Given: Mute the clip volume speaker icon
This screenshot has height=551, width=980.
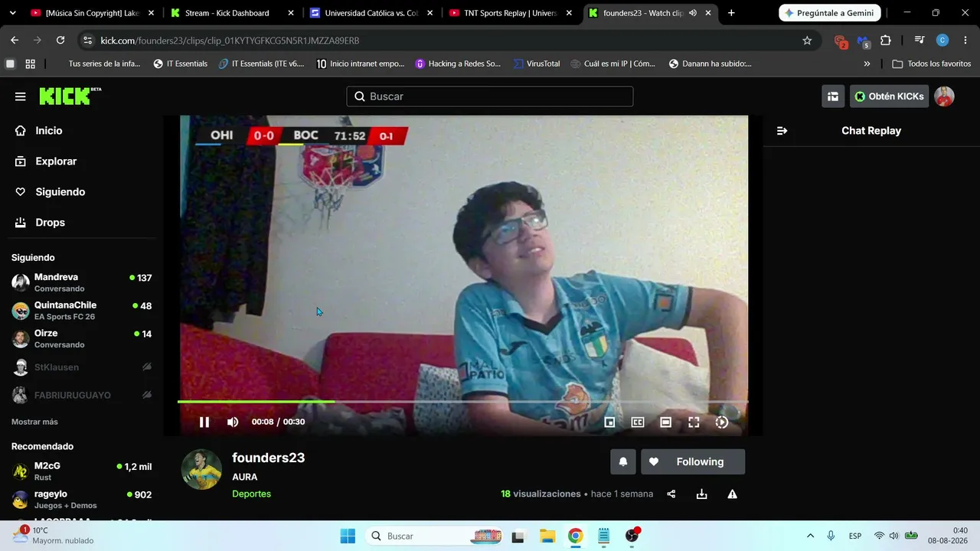Looking at the screenshot, I should (x=233, y=422).
